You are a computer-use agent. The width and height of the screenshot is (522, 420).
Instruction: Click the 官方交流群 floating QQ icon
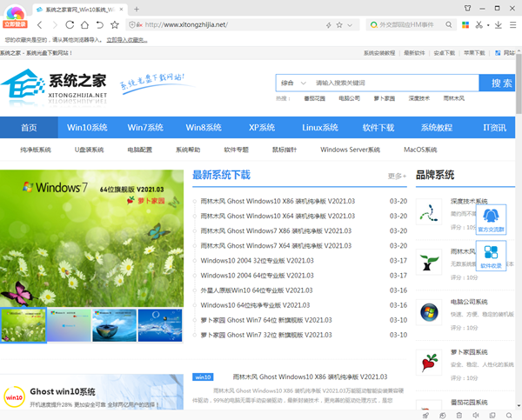point(491,220)
